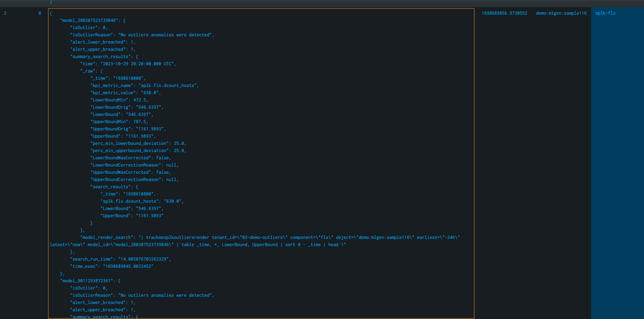Viewport: 644px width, 319px height.
Task: Select the splk-flx cell in highlighted column
Action: click(x=605, y=13)
